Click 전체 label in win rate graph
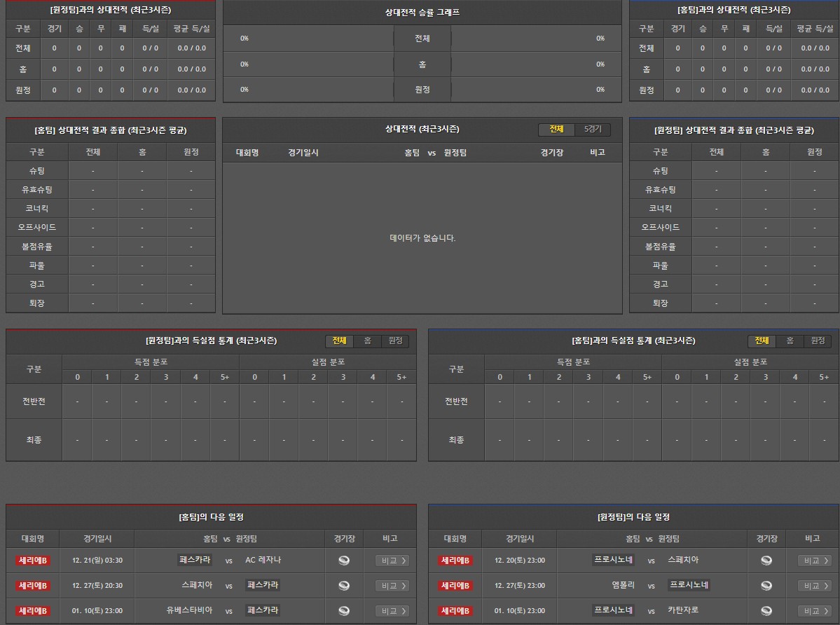This screenshot has width=840, height=625. tap(422, 39)
